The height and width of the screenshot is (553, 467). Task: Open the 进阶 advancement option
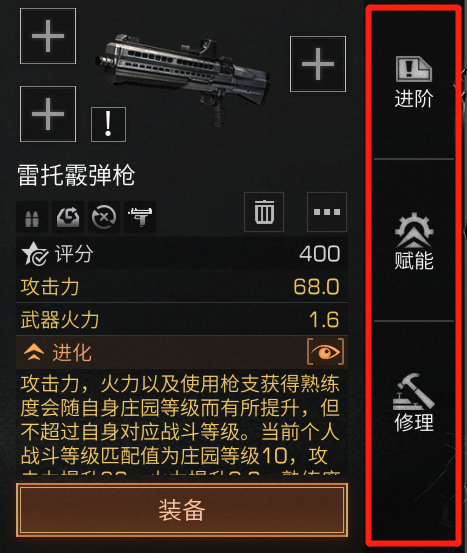[x=414, y=83]
